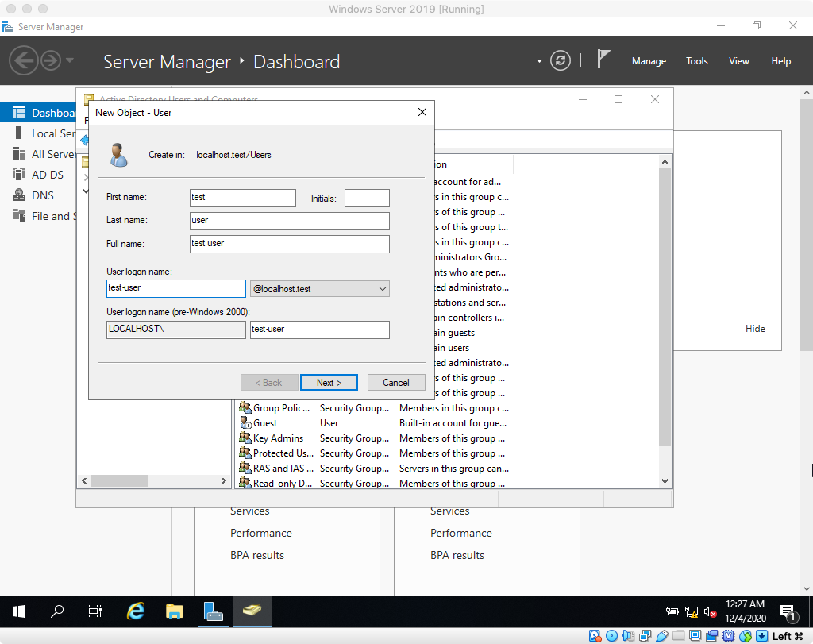Select the Group Polic... row
The image size is (813, 644).
click(x=373, y=407)
